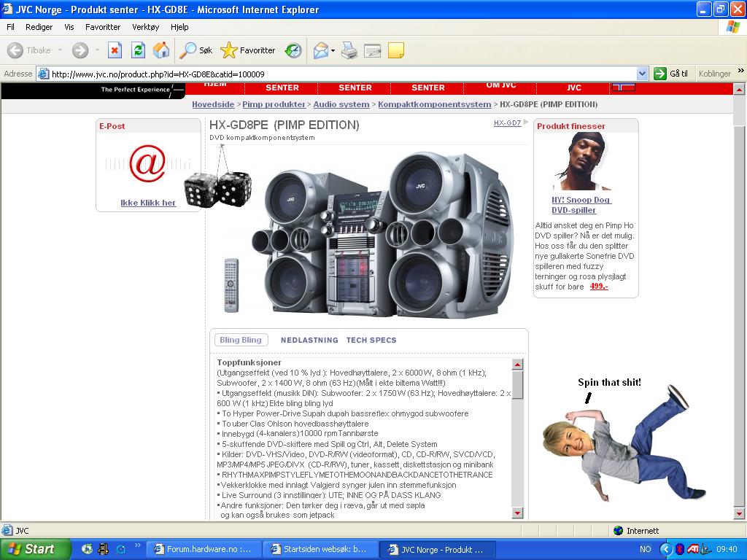This screenshot has height=560, width=747.
Task: Click the ATI tray icon
Action: click(693, 549)
